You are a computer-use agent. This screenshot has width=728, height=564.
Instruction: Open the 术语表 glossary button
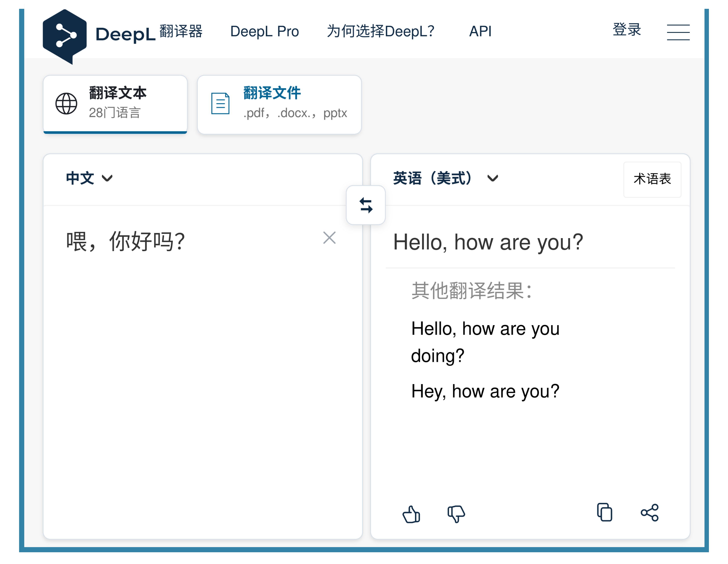click(x=652, y=179)
